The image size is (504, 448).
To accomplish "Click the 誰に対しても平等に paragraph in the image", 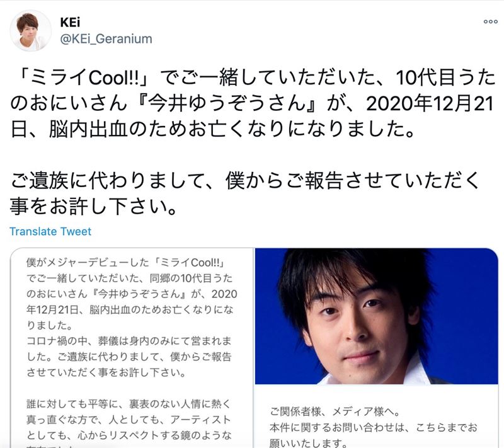I will pos(129,420).
